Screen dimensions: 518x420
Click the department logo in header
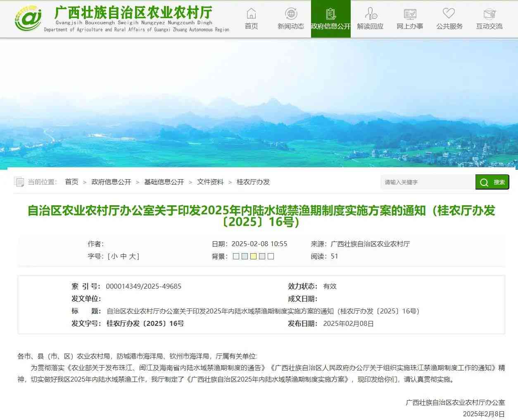click(x=28, y=19)
